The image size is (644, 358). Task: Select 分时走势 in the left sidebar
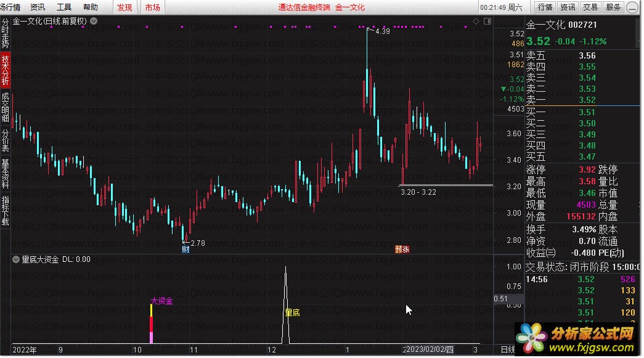(x=6, y=34)
